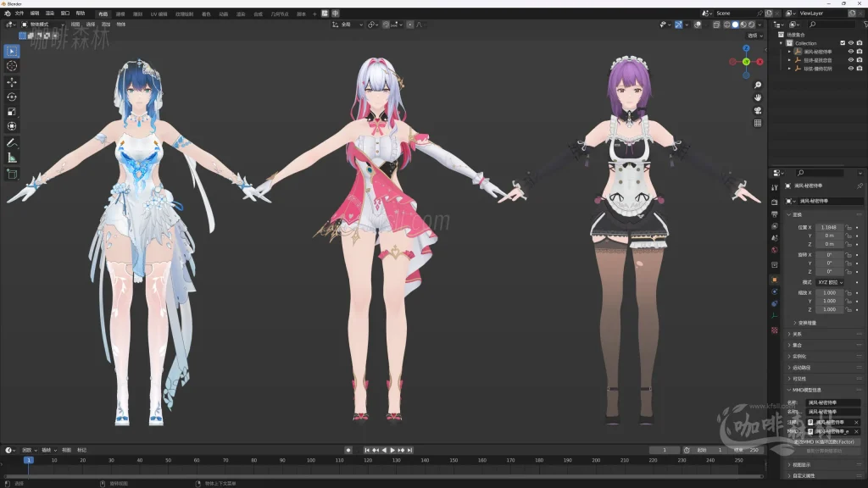Open the object mode dropdown
The height and width of the screenshot is (488, 868).
click(42, 25)
